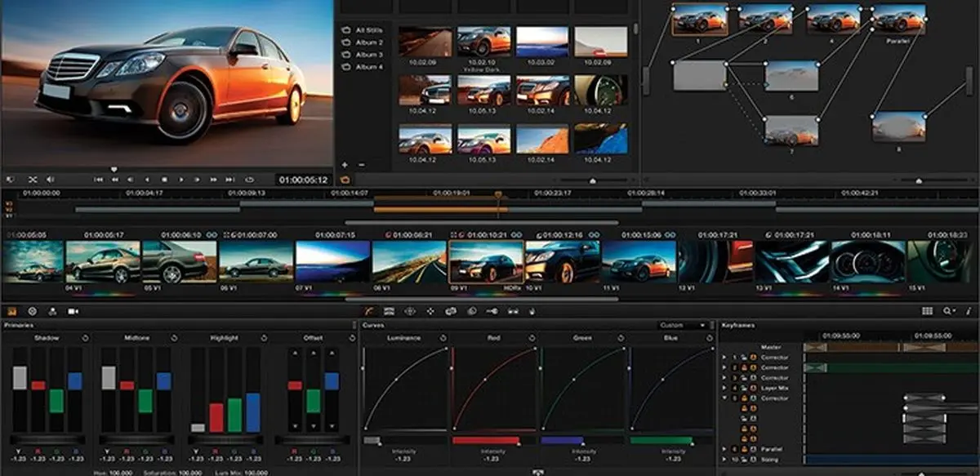Toggle the lock on the Layer Mix track
Image resolution: width=980 pixels, height=476 pixels.
tap(744, 388)
